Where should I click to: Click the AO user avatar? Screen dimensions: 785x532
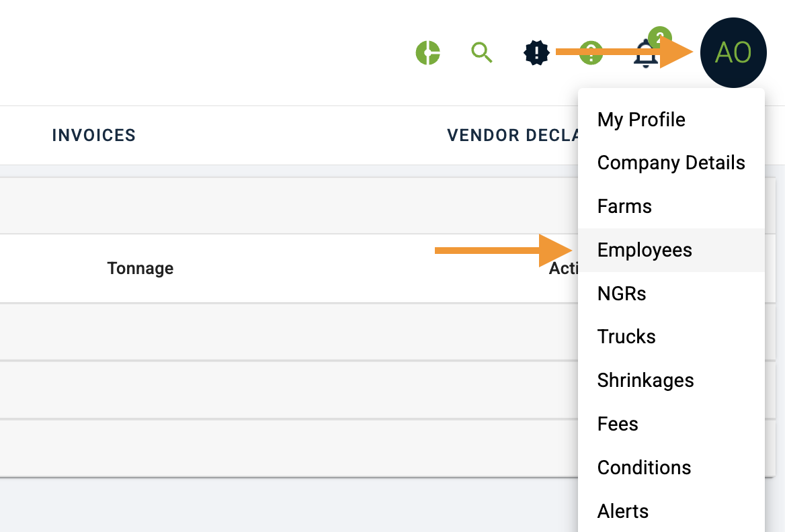733,52
